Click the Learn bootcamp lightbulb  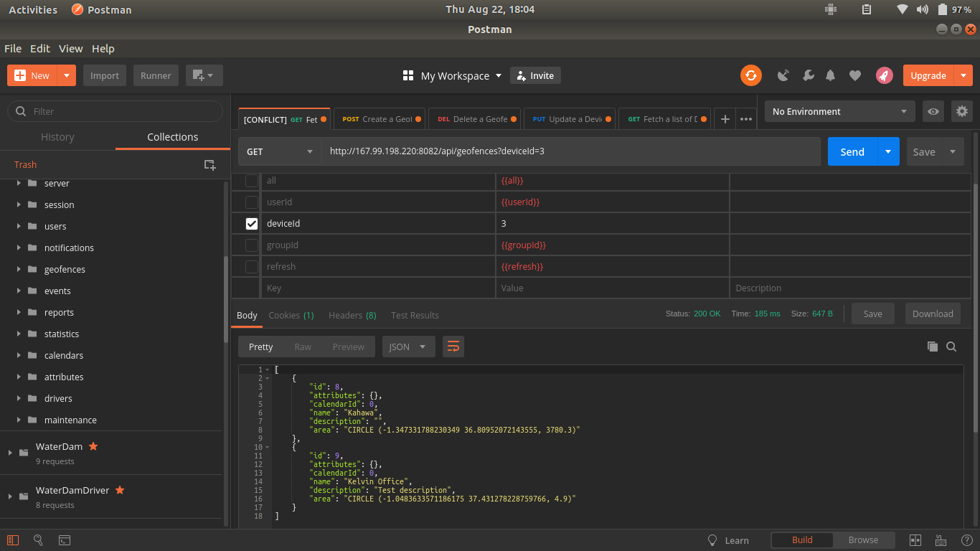click(712, 540)
